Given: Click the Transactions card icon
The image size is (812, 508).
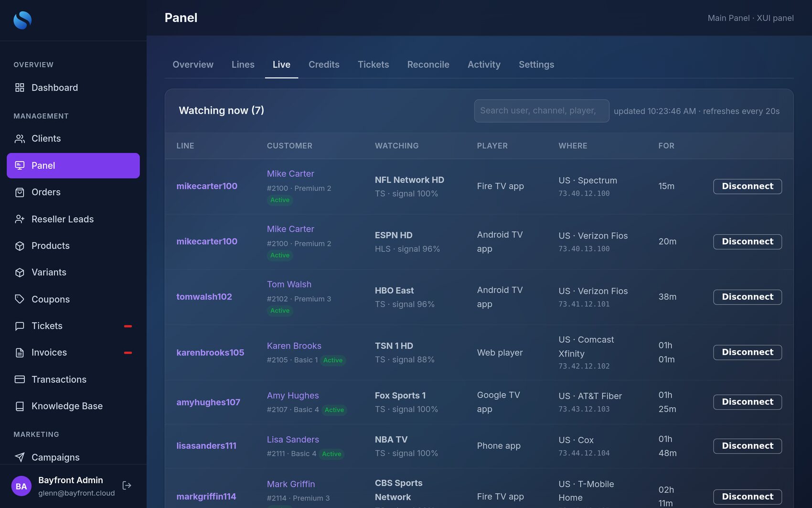Looking at the screenshot, I should (x=20, y=379).
